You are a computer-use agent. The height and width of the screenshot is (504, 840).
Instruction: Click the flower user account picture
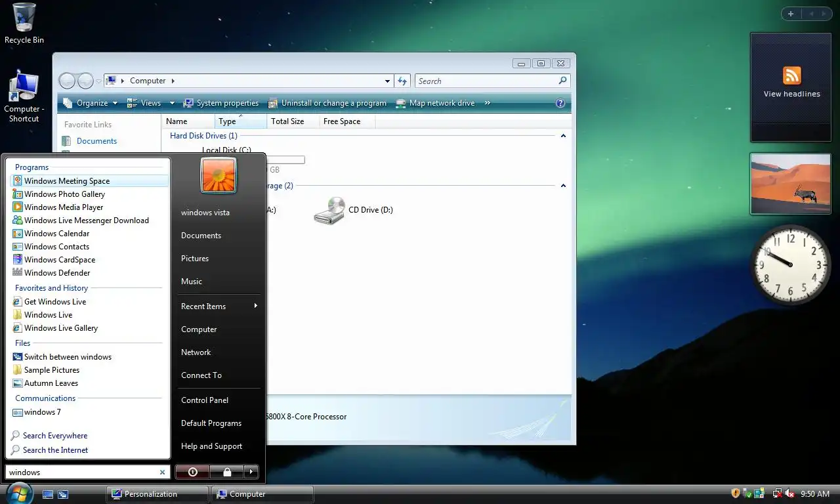coord(219,175)
